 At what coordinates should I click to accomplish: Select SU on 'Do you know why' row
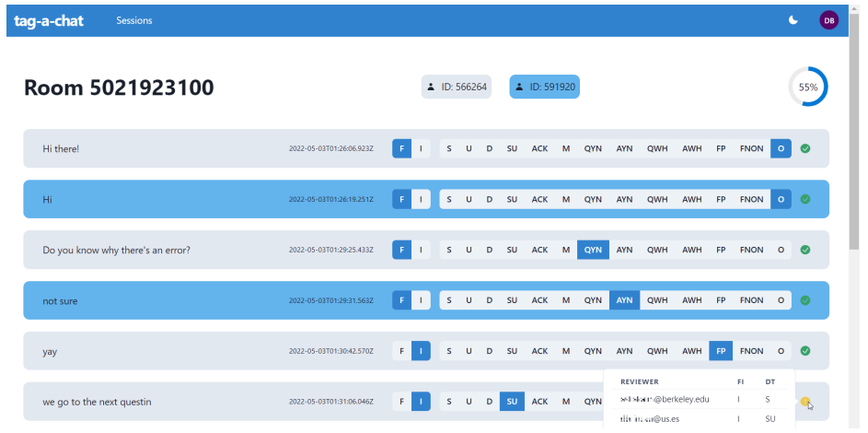tap(512, 250)
